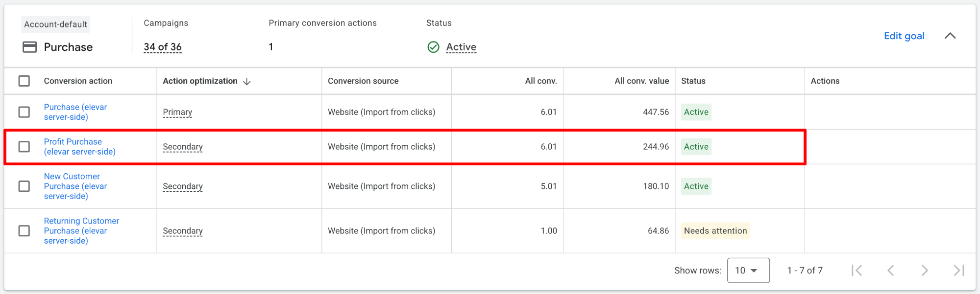Click the Purchase credit card icon
The image size is (980, 294).
tap(30, 47)
